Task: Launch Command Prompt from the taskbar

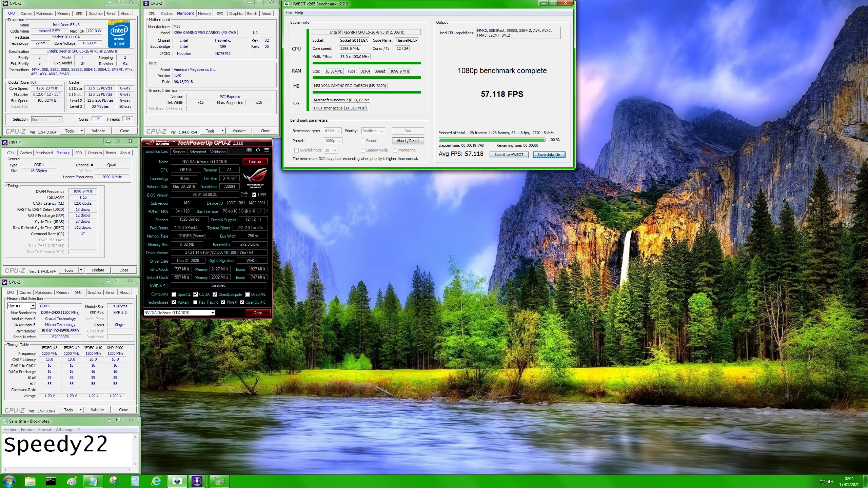Action: (x=51, y=481)
